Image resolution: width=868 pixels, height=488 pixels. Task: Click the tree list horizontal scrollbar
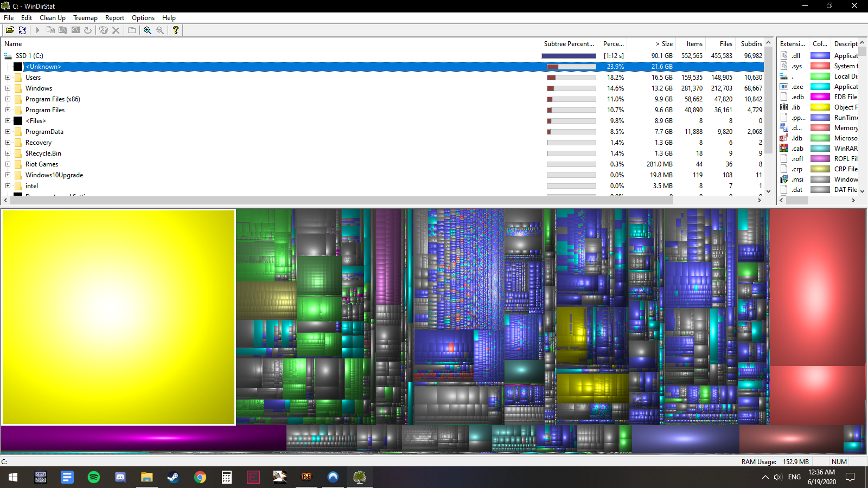342,200
